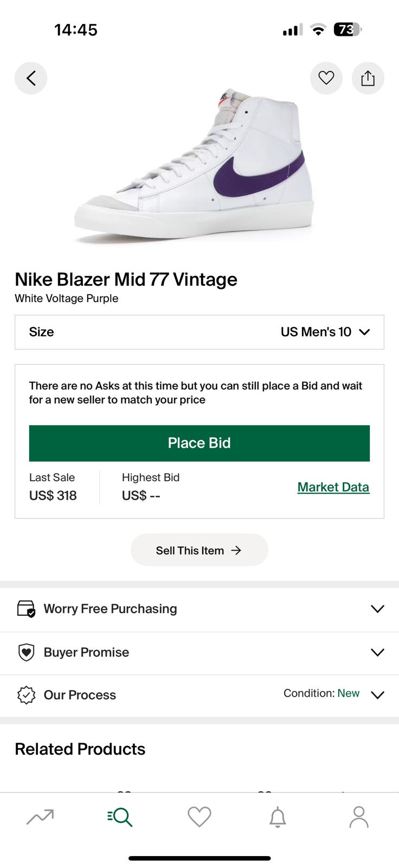
Task: Open the trending chart tab
Action: coord(40,816)
